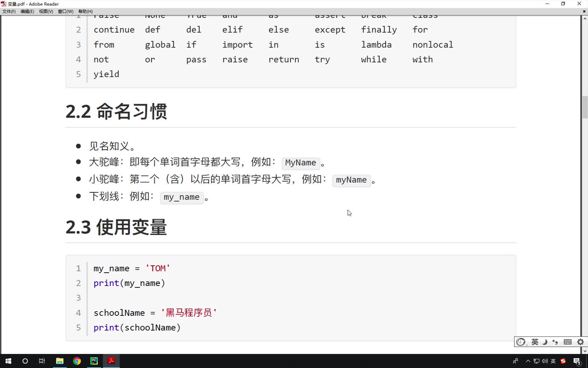This screenshot has height=368, width=588.
Task: Click the keyword 'with'
Action: 422,60
